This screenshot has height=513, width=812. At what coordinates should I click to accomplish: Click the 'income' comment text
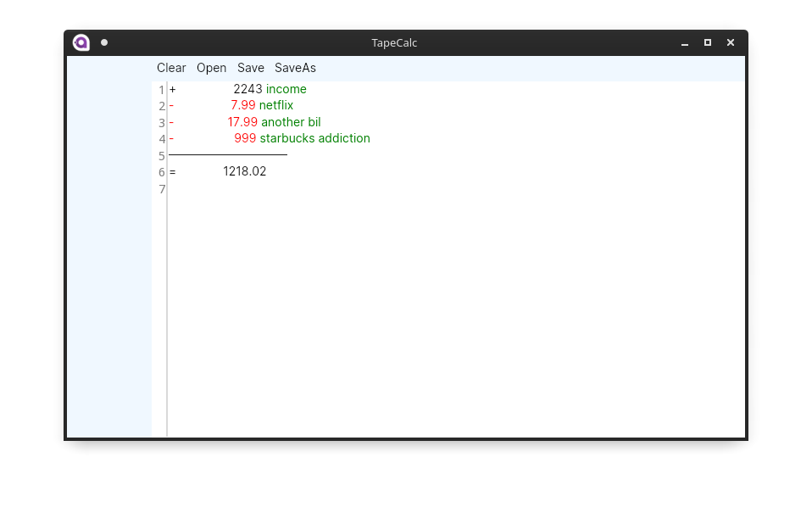(286, 89)
